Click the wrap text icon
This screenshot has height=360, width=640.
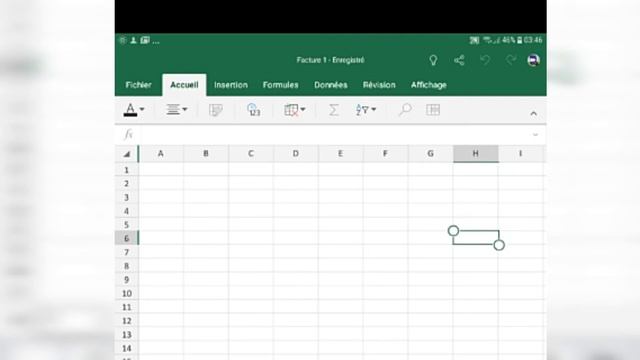(216, 110)
